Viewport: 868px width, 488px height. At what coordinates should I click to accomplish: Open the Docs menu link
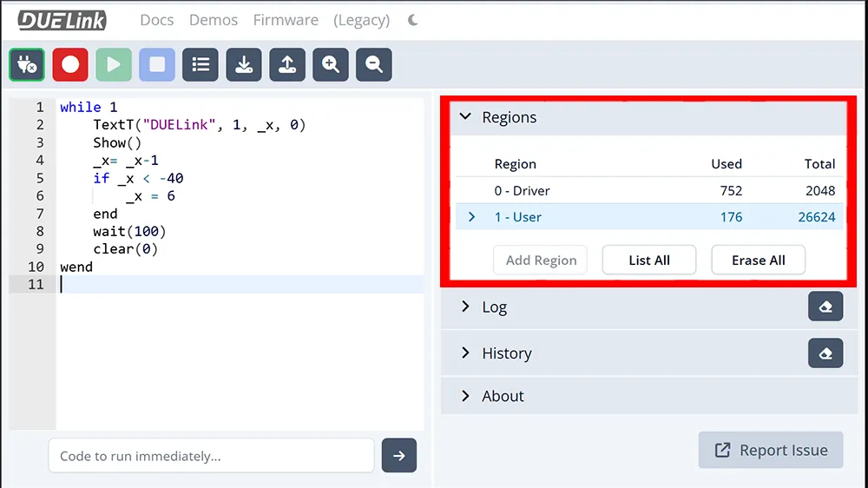coord(157,20)
